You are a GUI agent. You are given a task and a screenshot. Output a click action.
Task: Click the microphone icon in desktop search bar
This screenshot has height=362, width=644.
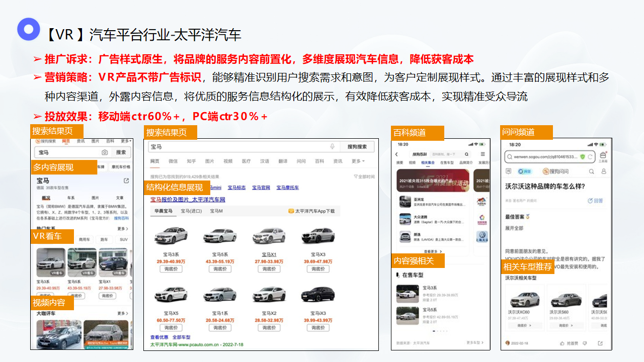coord(332,147)
